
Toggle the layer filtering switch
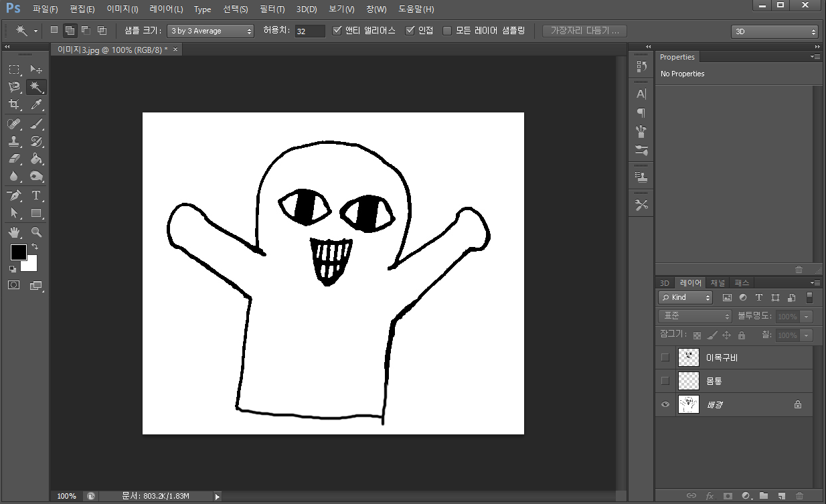pos(809,297)
